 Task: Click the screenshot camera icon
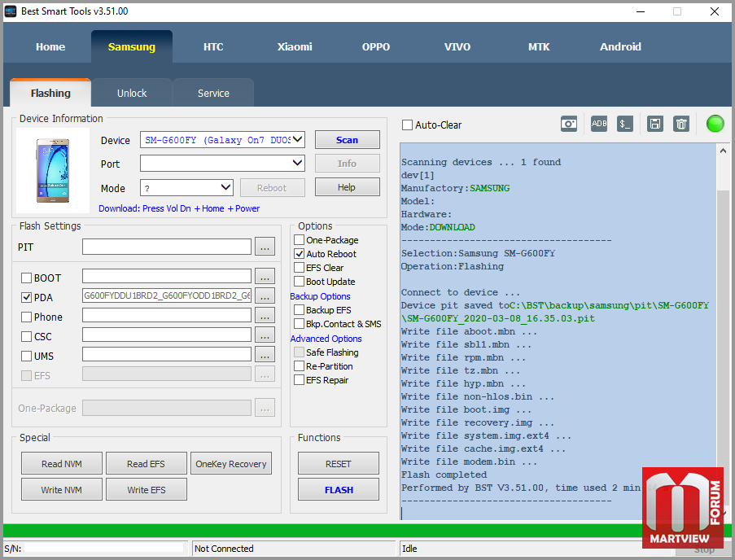click(x=569, y=125)
